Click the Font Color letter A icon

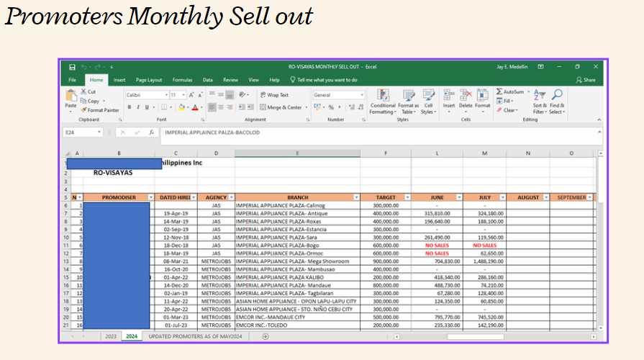coord(195,107)
